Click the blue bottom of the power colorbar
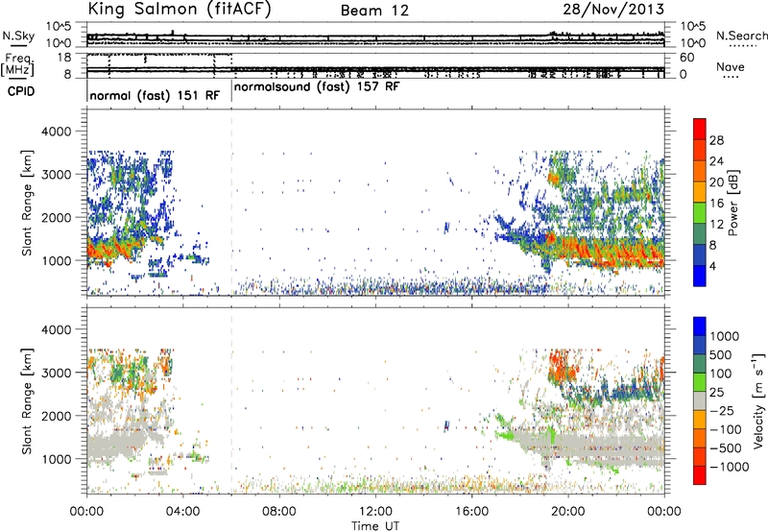This screenshot has height=532, width=768. (700, 276)
